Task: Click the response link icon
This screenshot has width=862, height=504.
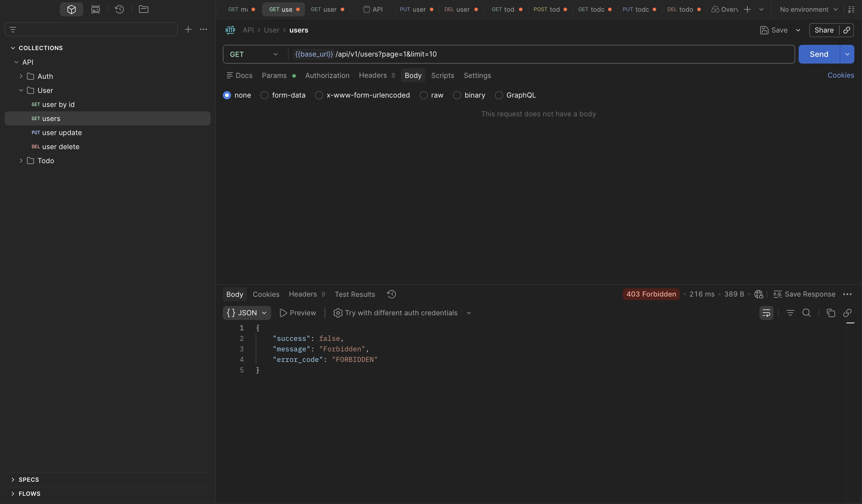Action: click(x=847, y=313)
